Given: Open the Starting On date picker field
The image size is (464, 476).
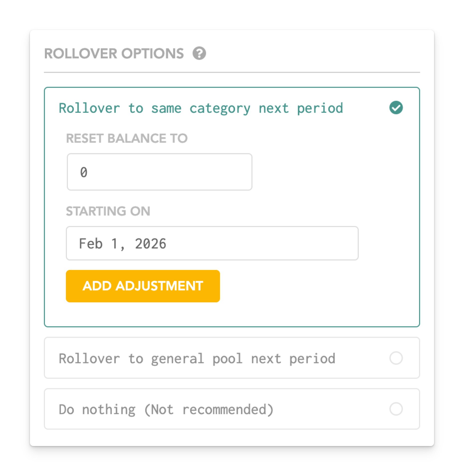Looking at the screenshot, I should (212, 243).
